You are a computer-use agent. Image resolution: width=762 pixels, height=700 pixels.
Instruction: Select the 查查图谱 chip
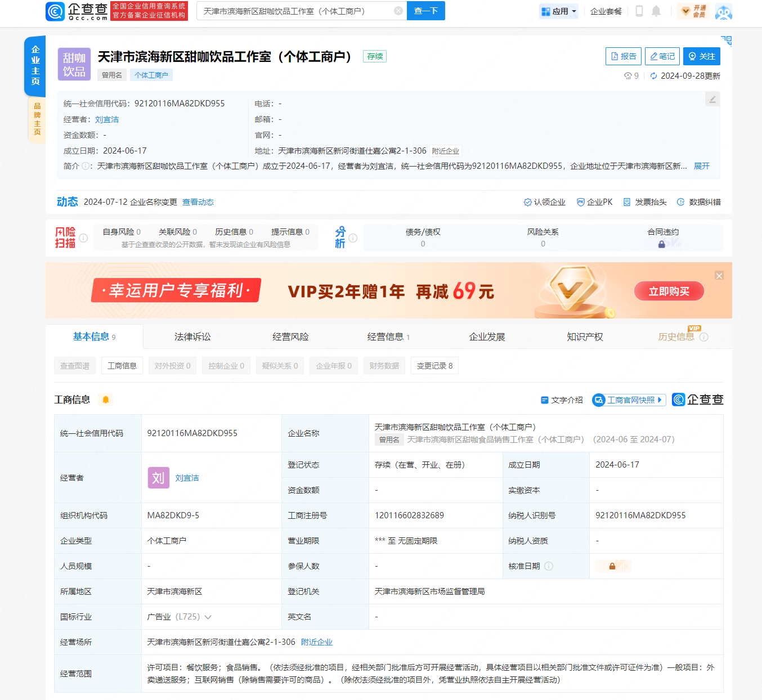75,366
